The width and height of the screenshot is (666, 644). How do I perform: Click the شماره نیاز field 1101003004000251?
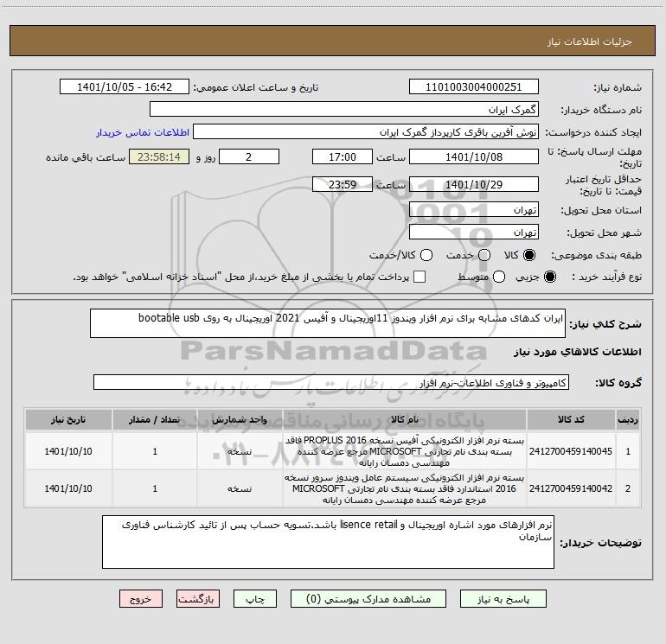click(474, 86)
